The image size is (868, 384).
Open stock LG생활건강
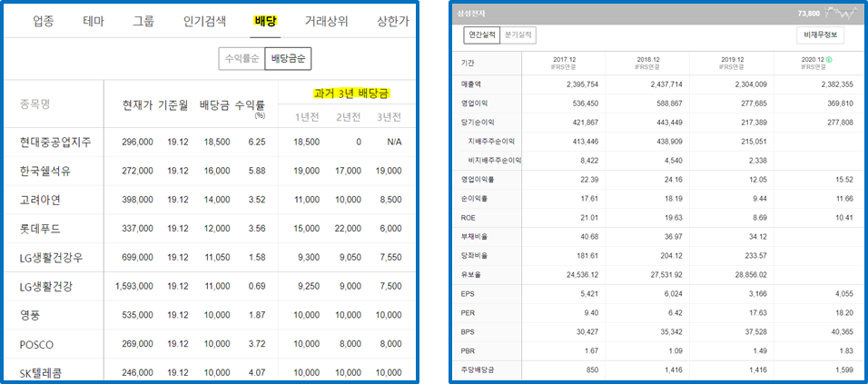46,287
